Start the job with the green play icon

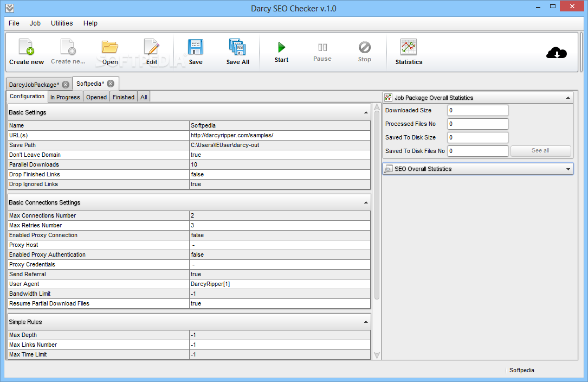point(281,47)
